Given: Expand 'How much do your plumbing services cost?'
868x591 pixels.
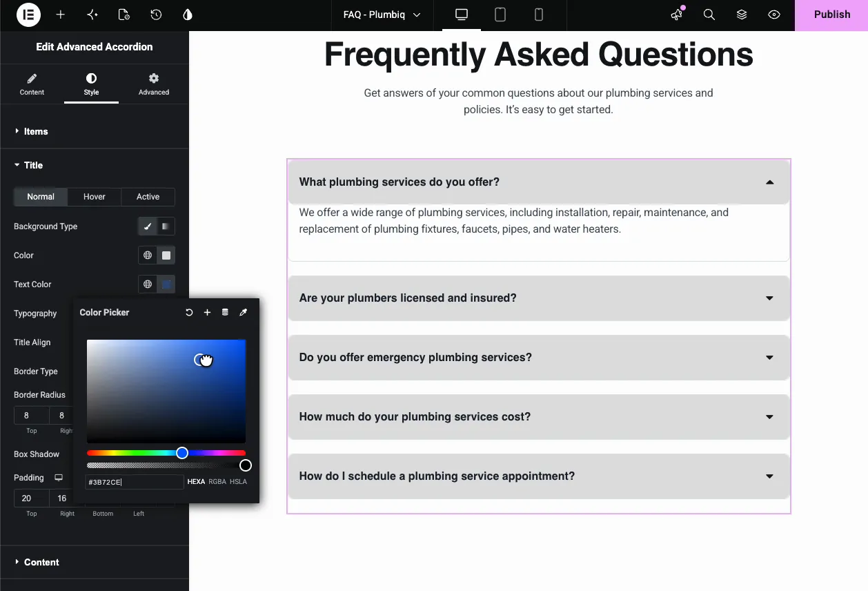Looking at the screenshot, I should 538,417.
